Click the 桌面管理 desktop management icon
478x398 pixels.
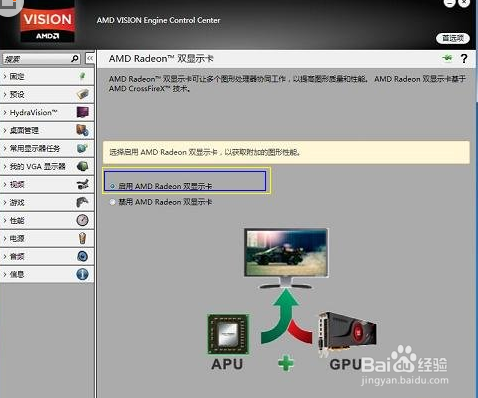point(82,130)
